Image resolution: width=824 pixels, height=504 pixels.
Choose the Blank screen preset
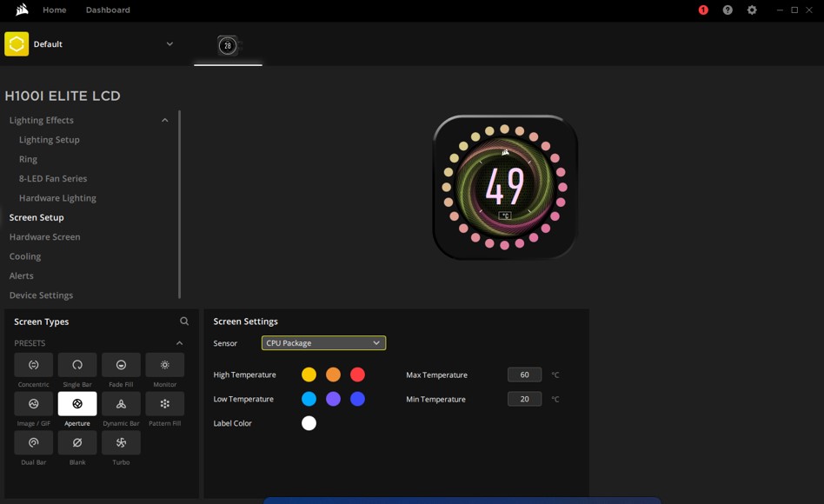(77, 442)
